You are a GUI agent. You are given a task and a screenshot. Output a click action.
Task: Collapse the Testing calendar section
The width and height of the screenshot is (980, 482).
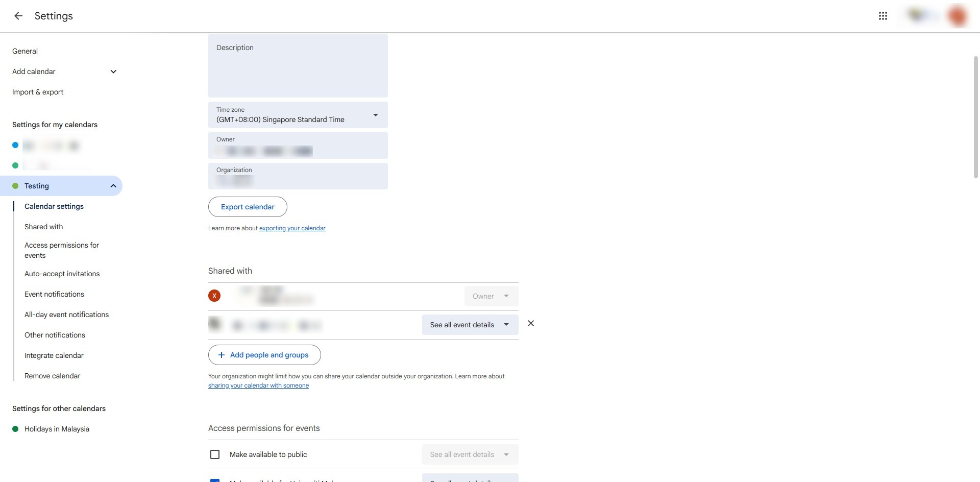113,186
